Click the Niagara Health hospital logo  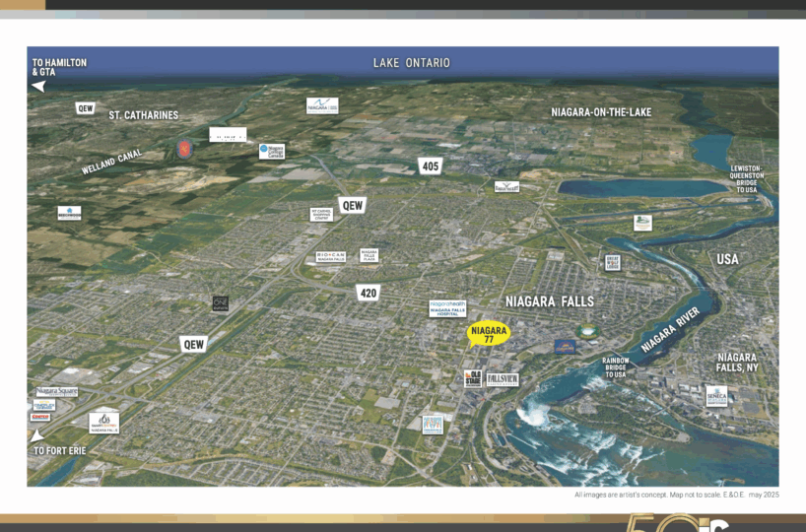pos(447,308)
